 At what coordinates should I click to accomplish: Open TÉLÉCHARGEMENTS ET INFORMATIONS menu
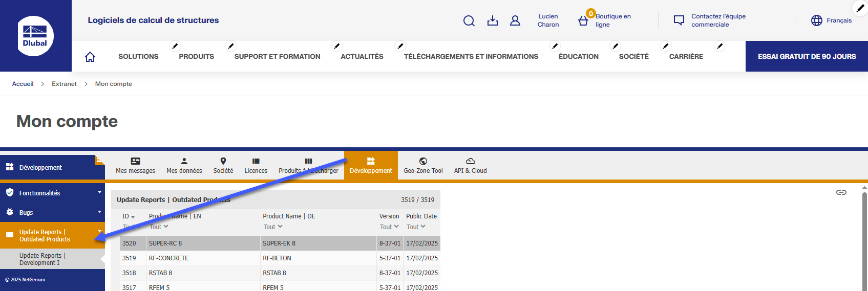(471, 57)
